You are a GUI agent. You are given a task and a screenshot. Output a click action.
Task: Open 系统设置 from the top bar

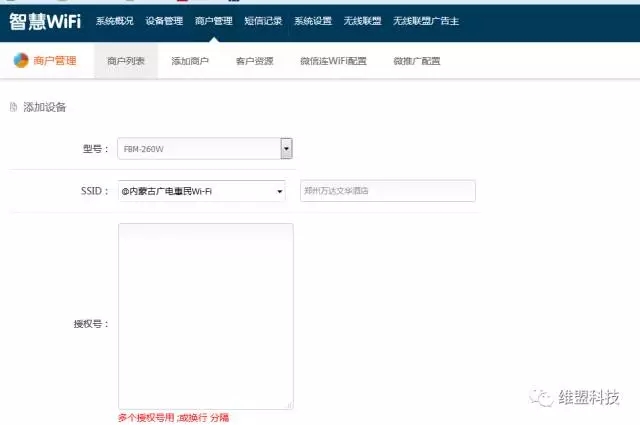[313, 21]
